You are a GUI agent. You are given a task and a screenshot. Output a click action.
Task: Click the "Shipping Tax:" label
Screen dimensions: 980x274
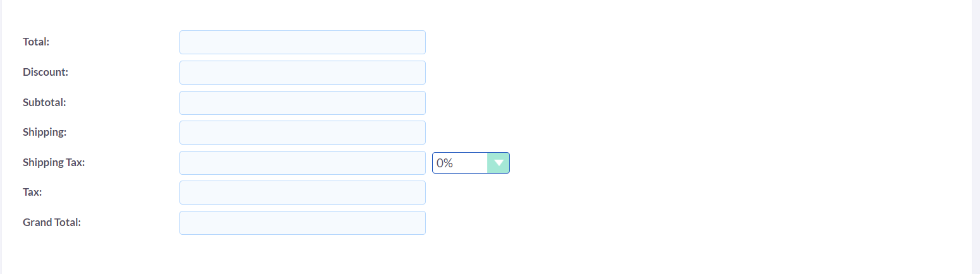54,162
